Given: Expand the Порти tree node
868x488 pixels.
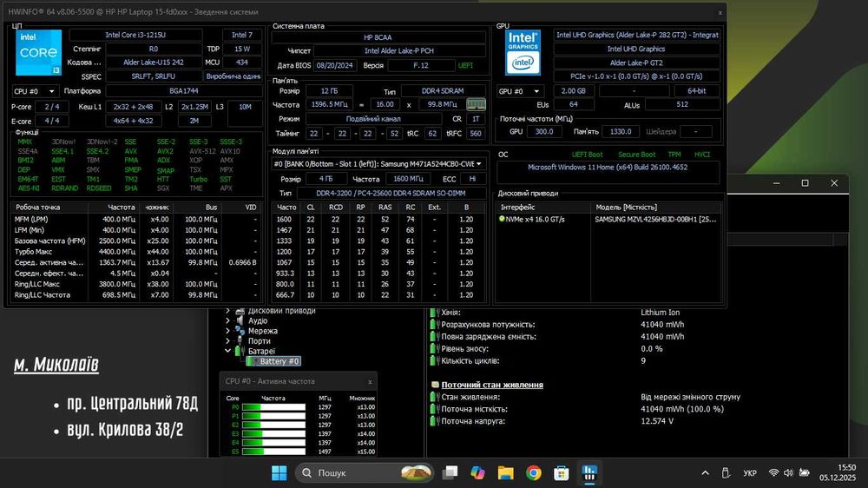Looking at the screenshot, I should [x=227, y=340].
